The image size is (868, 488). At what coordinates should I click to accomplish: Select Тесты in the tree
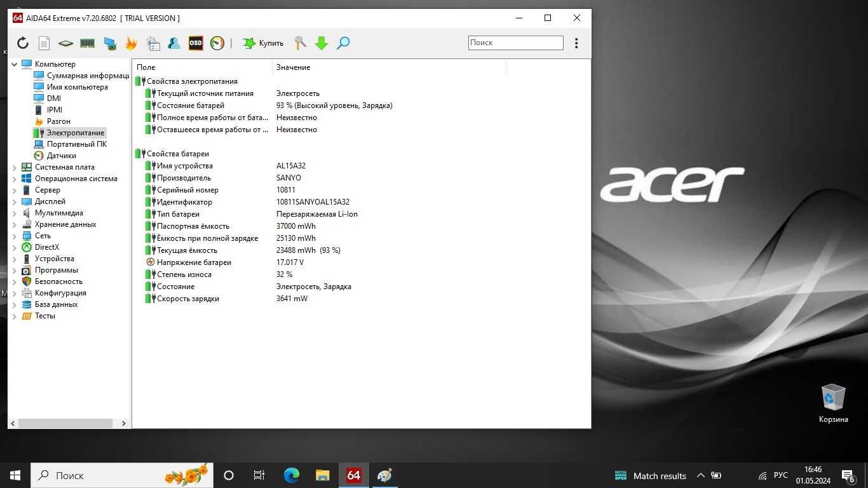click(39, 316)
